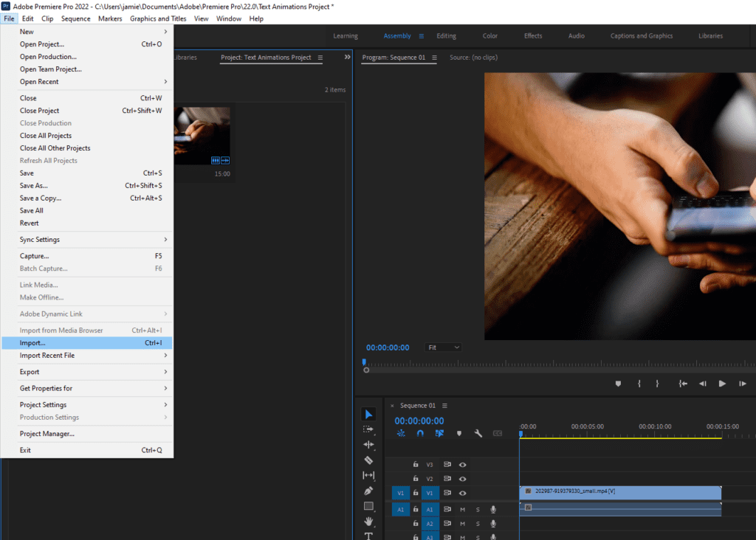Toggle V1 track visibility eye
The height and width of the screenshot is (540, 756).
click(x=462, y=494)
